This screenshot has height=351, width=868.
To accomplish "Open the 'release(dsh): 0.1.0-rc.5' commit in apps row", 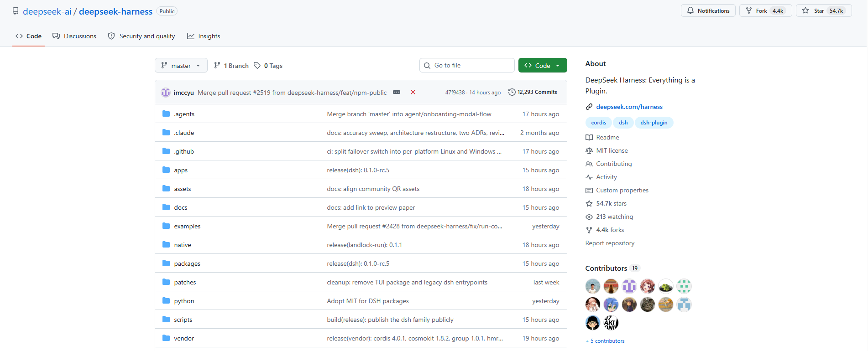I will 358,170.
